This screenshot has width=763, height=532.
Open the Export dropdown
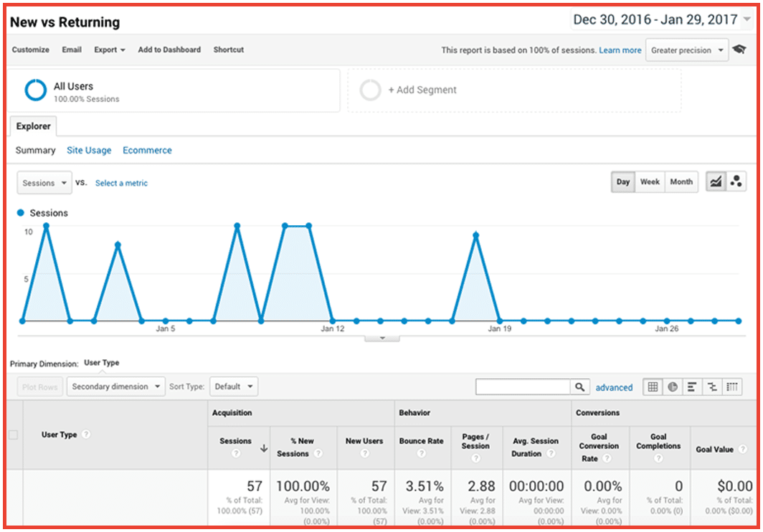pyautogui.click(x=110, y=49)
